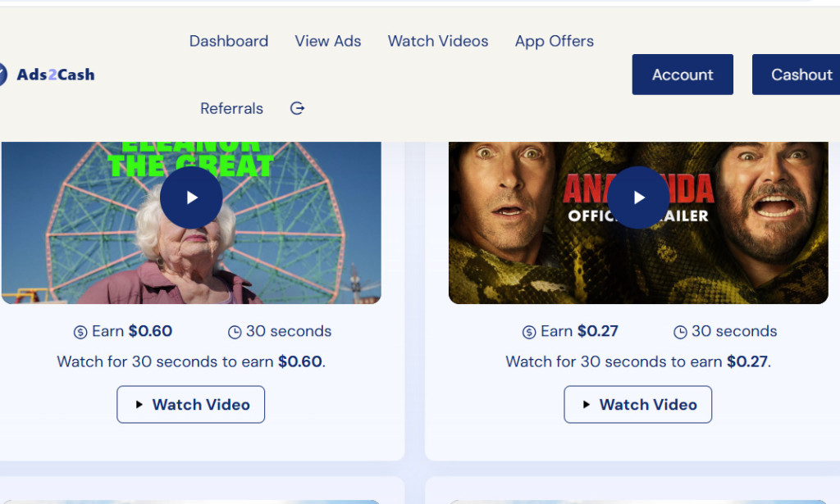Viewport: 840px width, 504px height.
Task: Open App Offers
Action: pos(554,41)
